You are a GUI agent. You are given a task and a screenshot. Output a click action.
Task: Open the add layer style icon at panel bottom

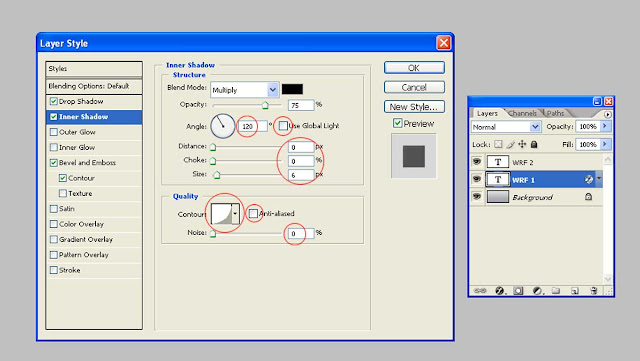click(x=500, y=291)
